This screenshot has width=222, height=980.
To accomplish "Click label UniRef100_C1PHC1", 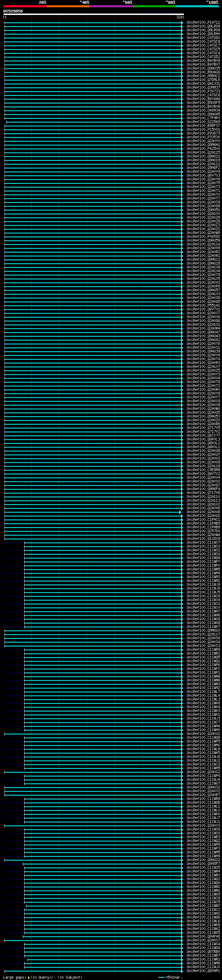I will click(203, 520).
